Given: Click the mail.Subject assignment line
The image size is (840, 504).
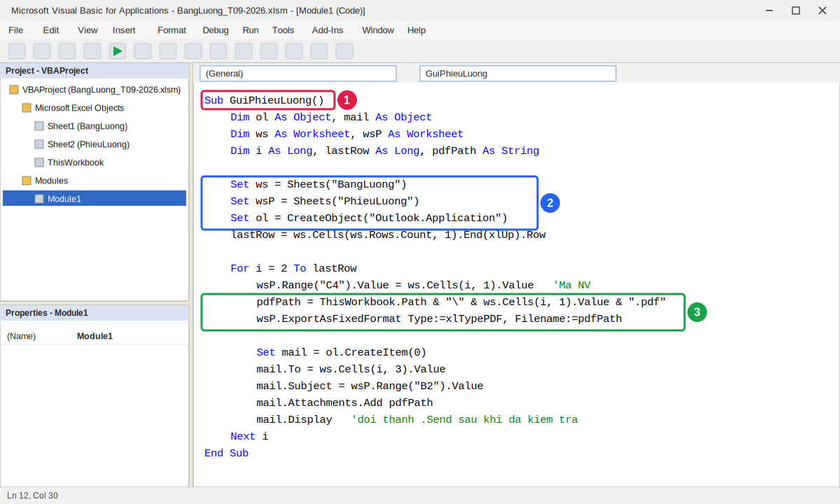Looking at the screenshot, I should (x=370, y=386).
